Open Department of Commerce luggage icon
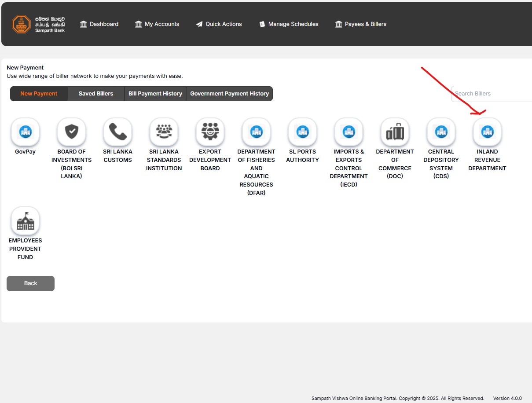 (x=395, y=132)
